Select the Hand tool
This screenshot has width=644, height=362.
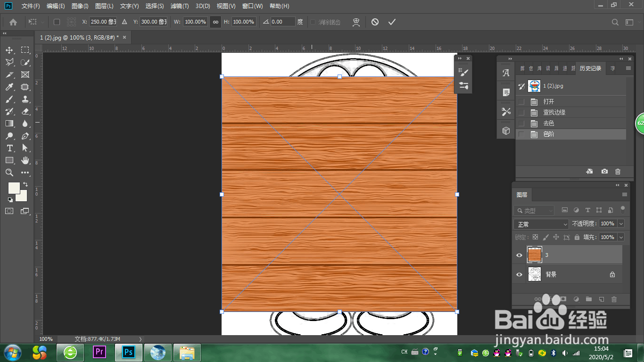pyautogui.click(x=25, y=160)
